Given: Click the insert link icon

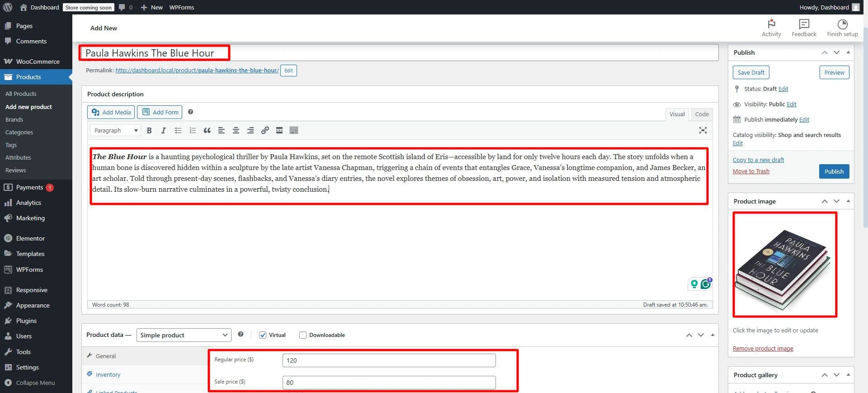Looking at the screenshot, I should click(x=265, y=130).
